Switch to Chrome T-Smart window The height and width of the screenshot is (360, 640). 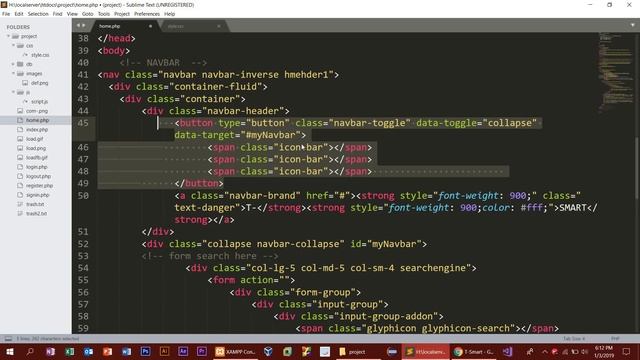pyautogui.click(x=474, y=351)
